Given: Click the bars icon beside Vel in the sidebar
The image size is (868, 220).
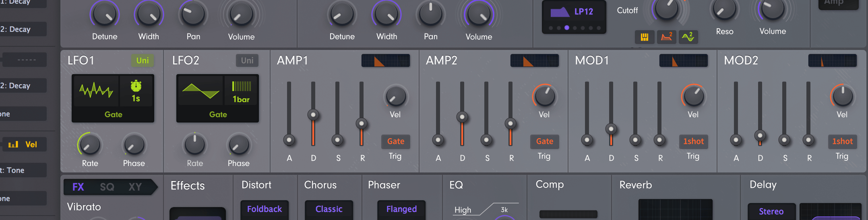Looking at the screenshot, I should tap(13, 144).
